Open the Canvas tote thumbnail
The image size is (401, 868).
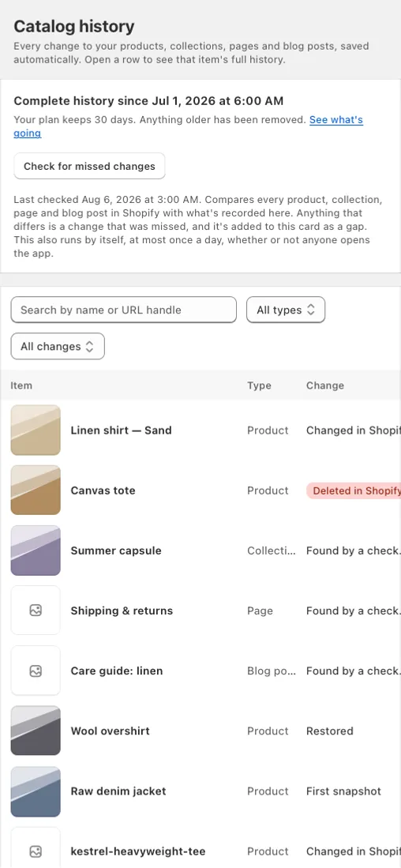pyautogui.click(x=36, y=490)
